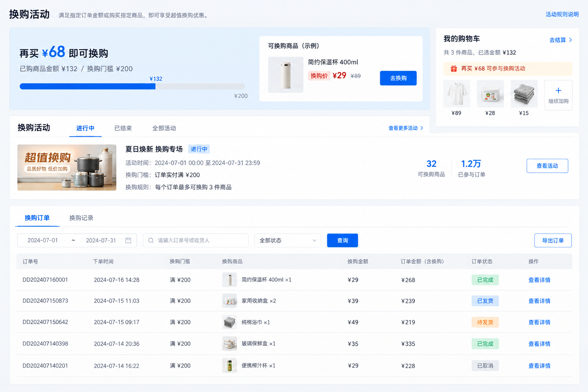This screenshot has height=392, width=588.
Task: Open thumbnail of 纯棉浴巾 in order row
Action: 230,322
